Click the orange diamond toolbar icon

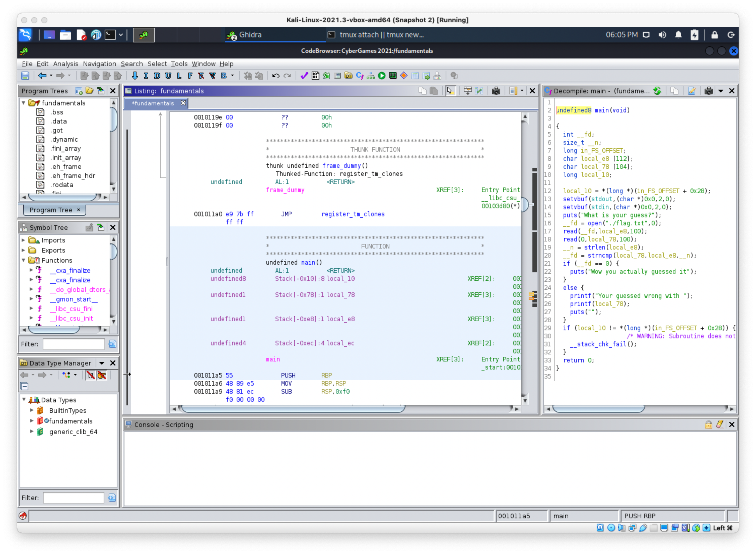point(404,76)
